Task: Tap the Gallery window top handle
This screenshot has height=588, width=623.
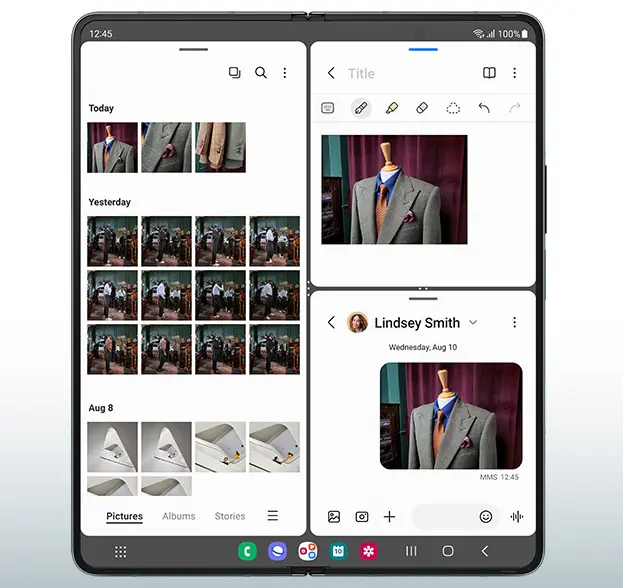Action: coord(193,50)
